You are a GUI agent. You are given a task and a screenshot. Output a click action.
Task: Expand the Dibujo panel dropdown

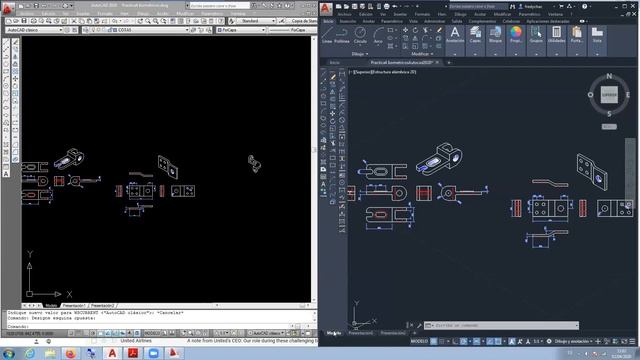pos(360,54)
